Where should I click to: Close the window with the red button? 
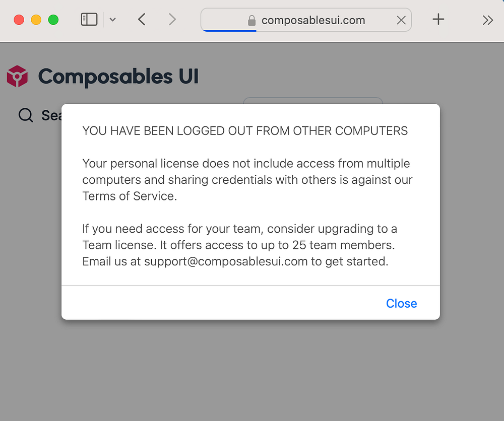[19, 20]
